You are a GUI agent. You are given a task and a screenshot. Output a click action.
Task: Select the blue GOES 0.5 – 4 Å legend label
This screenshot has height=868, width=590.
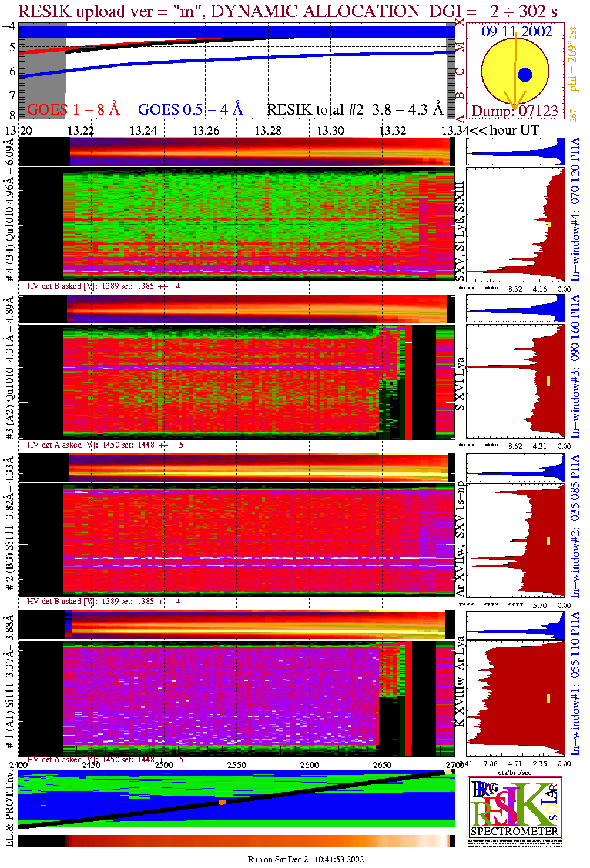tap(190, 110)
